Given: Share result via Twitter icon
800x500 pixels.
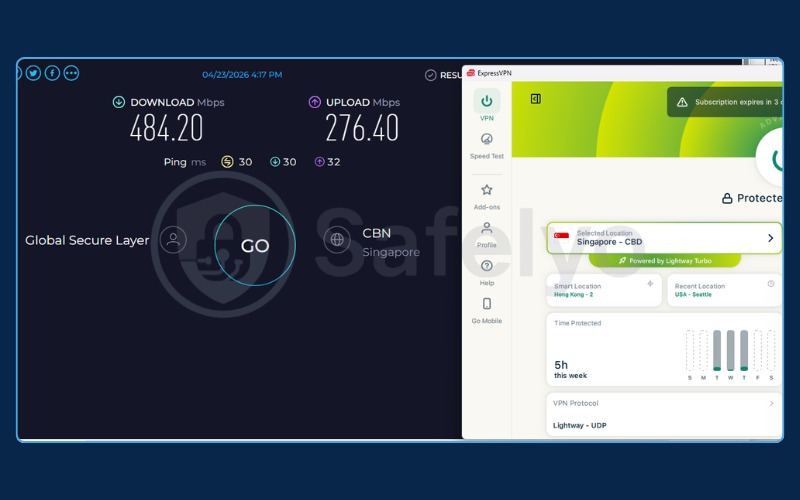Looking at the screenshot, I should tap(33, 73).
